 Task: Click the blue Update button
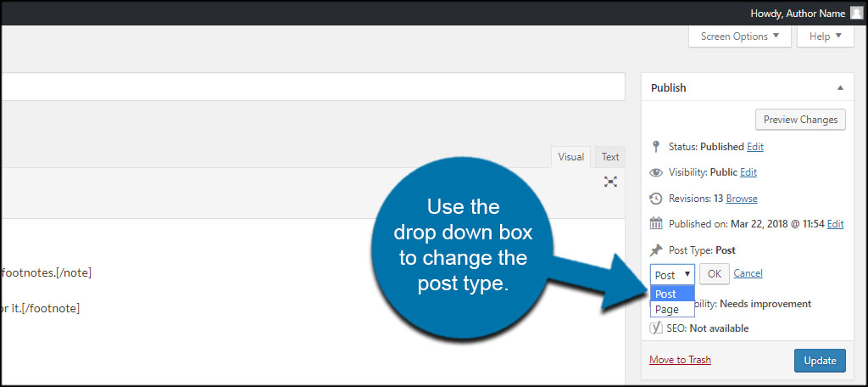pyautogui.click(x=820, y=361)
